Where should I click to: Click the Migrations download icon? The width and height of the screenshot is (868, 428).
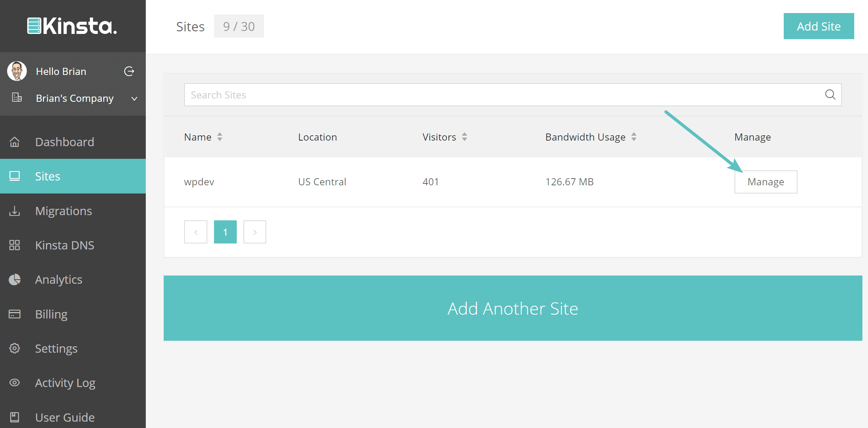click(x=15, y=211)
